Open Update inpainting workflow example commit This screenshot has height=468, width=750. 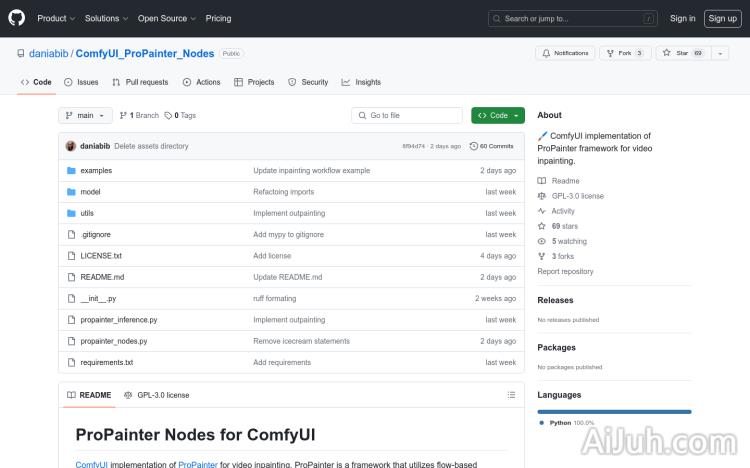click(312, 170)
